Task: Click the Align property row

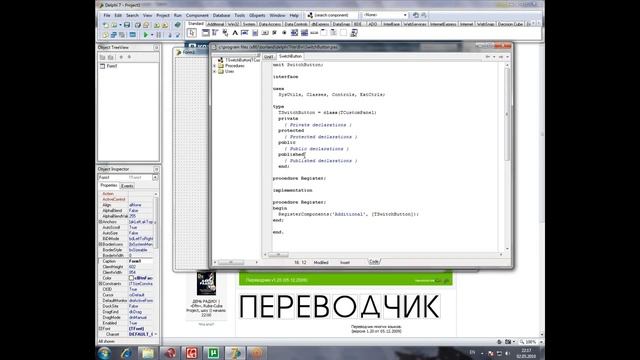Action: coord(127,205)
